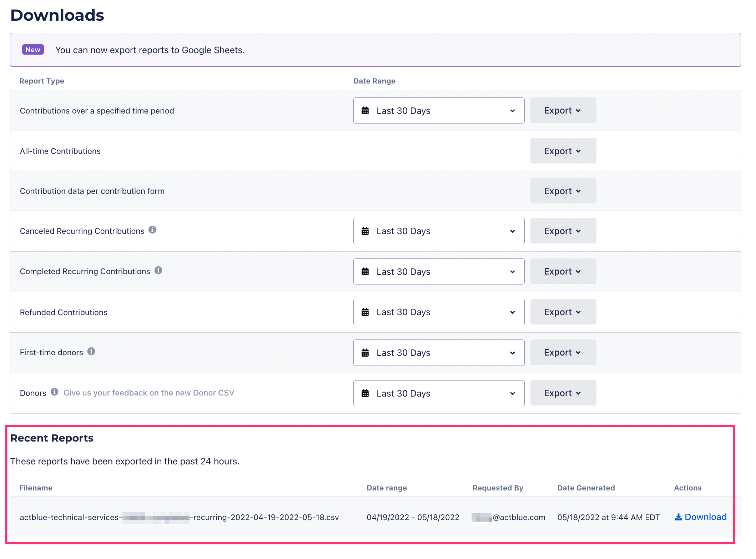This screenshot has height=559, width=756.
Task: Click calendar icon in Refunded Contributions date range
Action: tap(365, 312)
